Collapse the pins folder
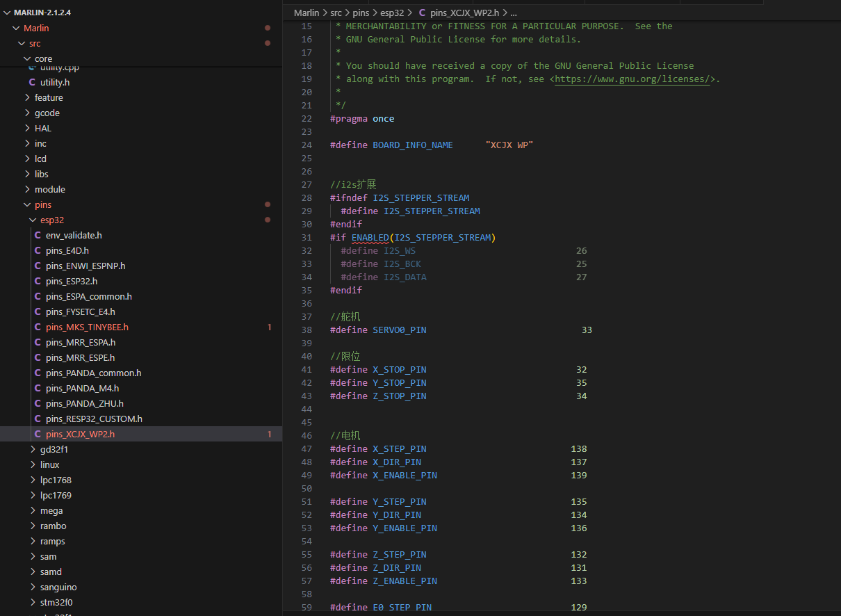Image resolution: width=841 pixels, height=616 pixels. coord(28,204)
